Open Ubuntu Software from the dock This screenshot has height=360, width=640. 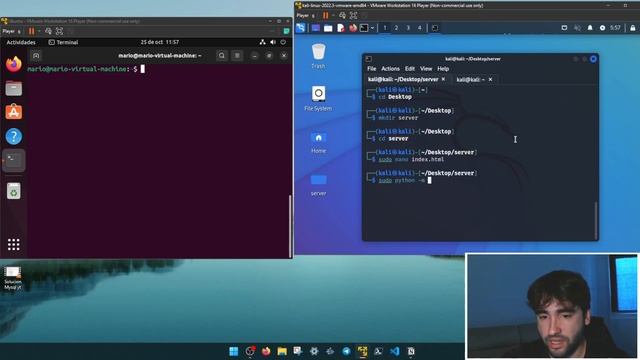tap(14, 112)
